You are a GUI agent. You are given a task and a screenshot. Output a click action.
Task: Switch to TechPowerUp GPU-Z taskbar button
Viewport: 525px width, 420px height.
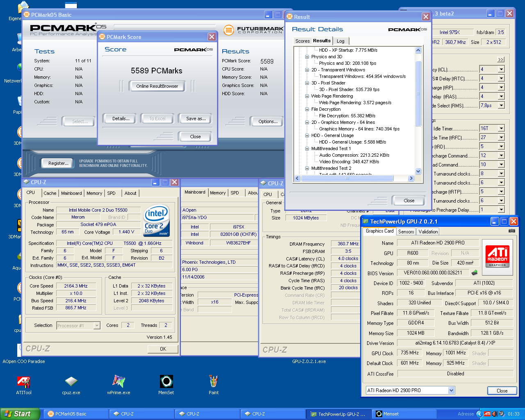click(x=338, y=414)
